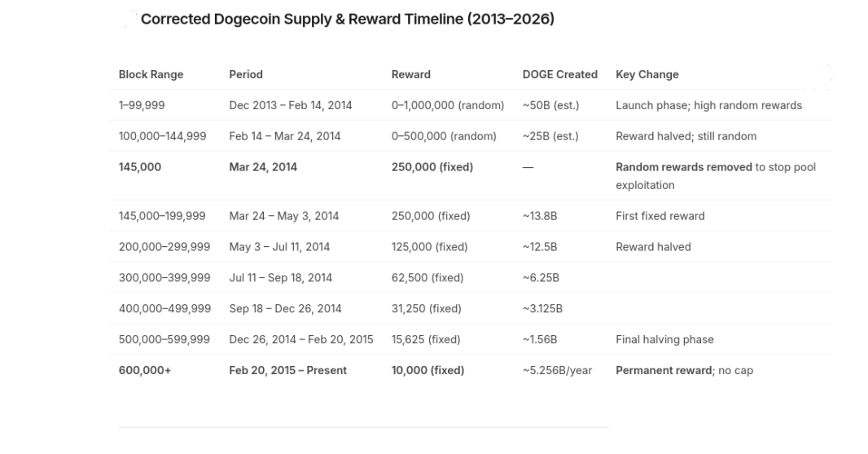Click the Reward column header
The height and width of the screenshot is (454, 868).
pos(410,74)
